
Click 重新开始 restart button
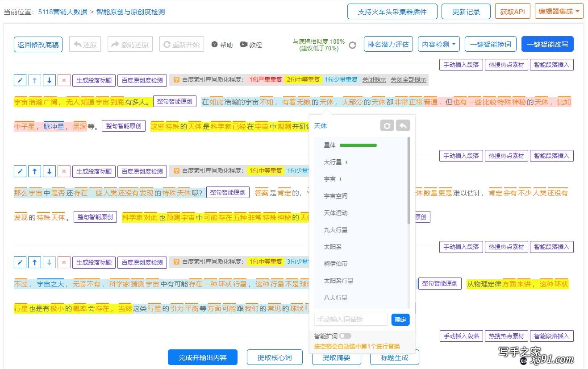tap(182, 45)
